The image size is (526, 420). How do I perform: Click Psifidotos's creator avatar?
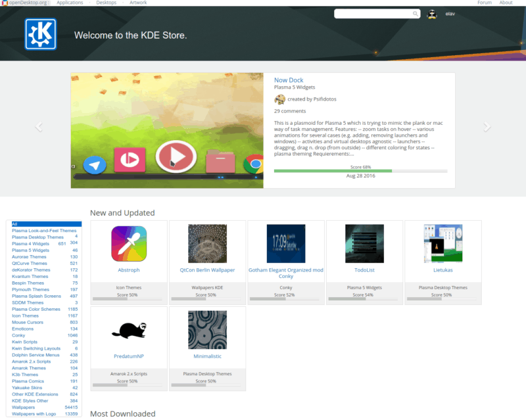pos(280,99)
